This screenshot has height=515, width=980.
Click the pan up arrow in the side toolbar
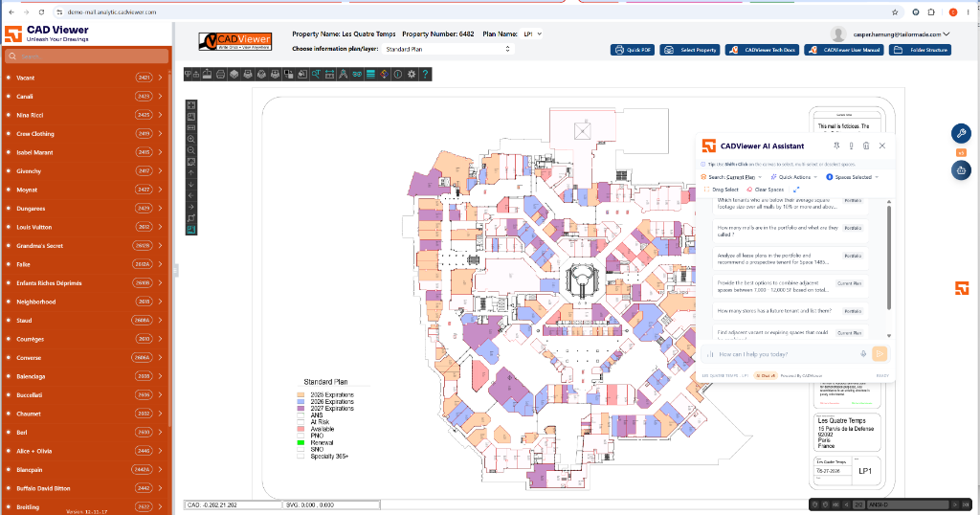tap(191, 172)
